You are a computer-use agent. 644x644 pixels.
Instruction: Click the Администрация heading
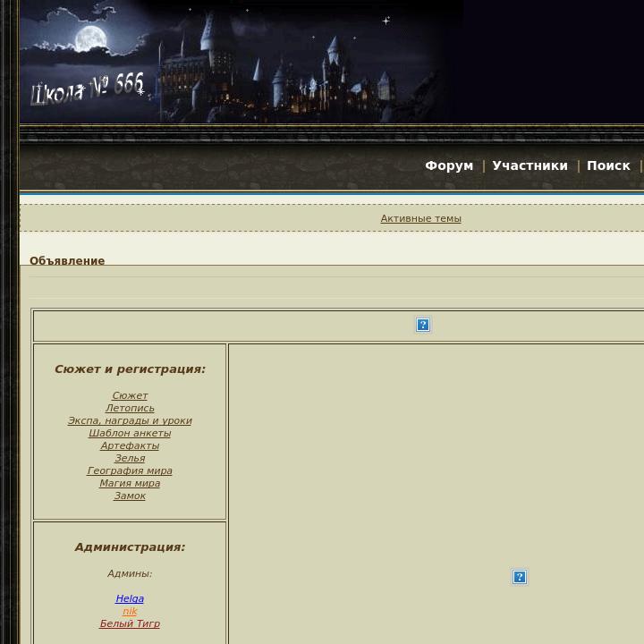130,547
